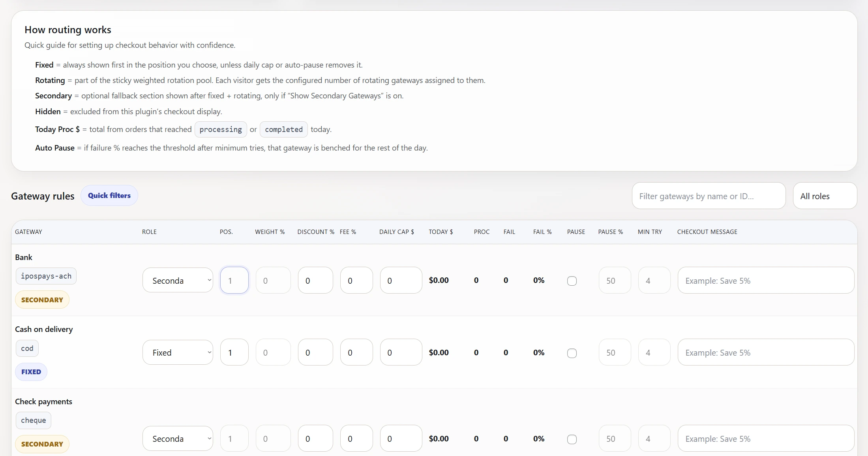The image size is (868, 456).
Task: Click the Discount % field for cheque
Action: 315,438
